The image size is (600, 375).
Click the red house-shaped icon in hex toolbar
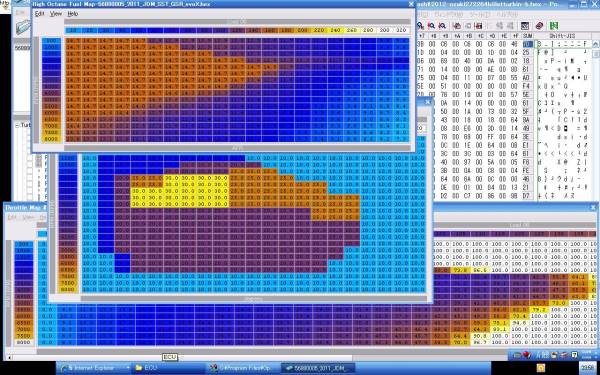[457, 26]
